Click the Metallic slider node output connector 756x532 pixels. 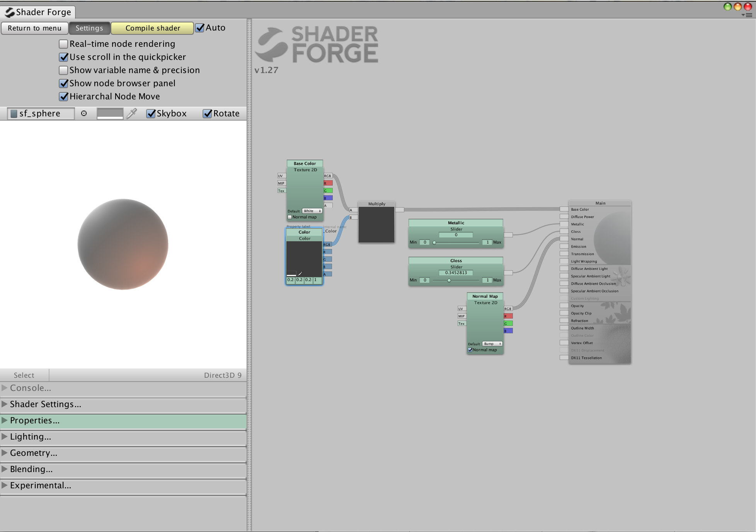tap(508, 235)
